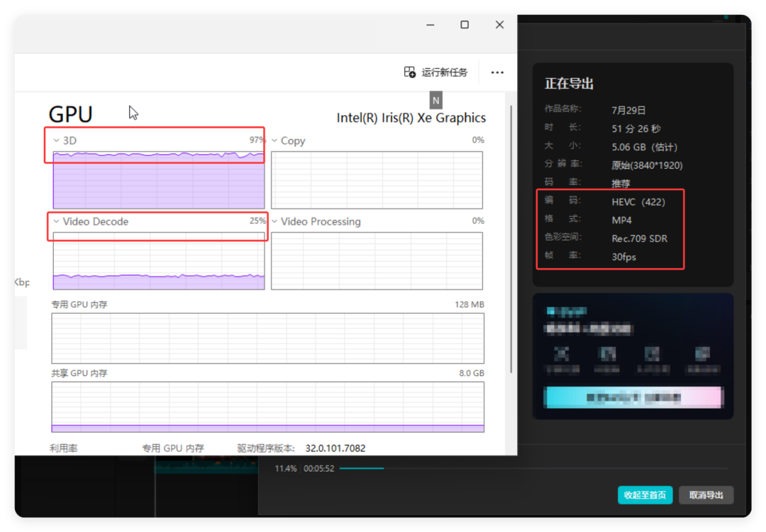Click the run new task icon
Image resolution: width=766 pixels, height=532 pixels.
point(409,72)
